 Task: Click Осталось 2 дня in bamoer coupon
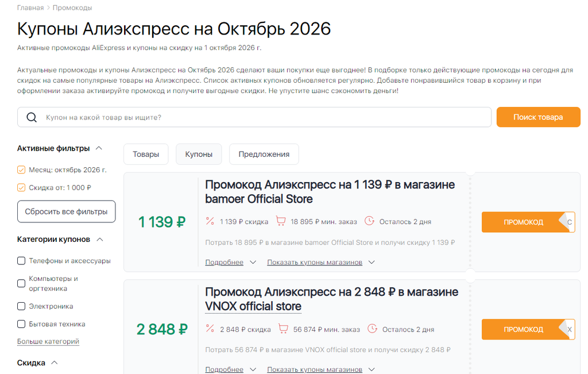(x=405, y=222)
